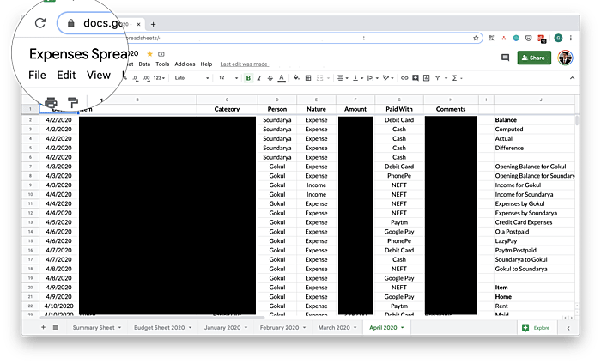601x364 pixels.
Task: Open the File menu
Action: 37,75
